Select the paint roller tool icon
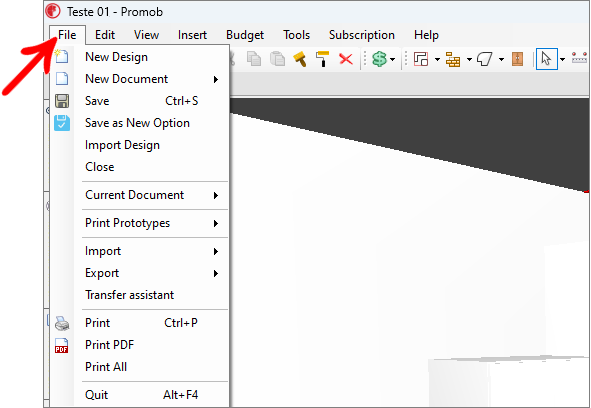Image resolution: width=591 pixels, height=408 pixels. (322, 59)
